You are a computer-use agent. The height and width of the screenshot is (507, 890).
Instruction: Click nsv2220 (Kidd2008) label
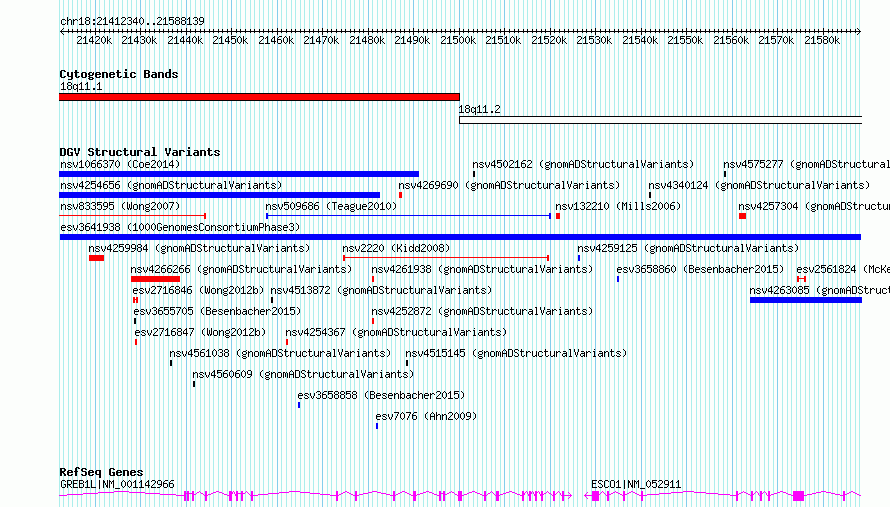(x=396, y=248)
